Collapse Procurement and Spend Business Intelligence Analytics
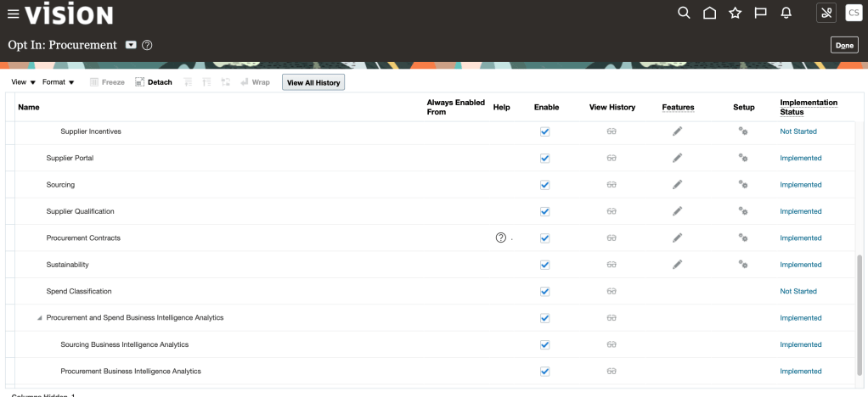The height and width of the screenshot is (397, 868). point(39,318)
